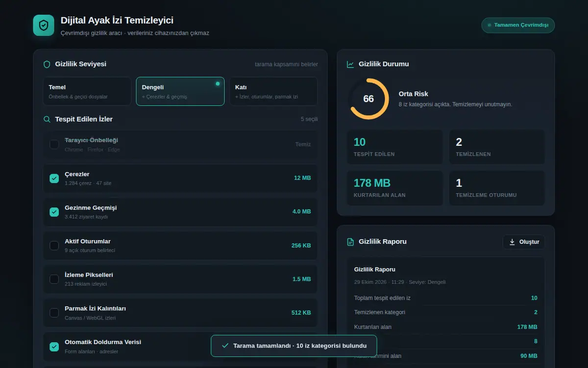
Task: Check the Aktif Oturumlar checkbox
Action: [x=54, y=245]
